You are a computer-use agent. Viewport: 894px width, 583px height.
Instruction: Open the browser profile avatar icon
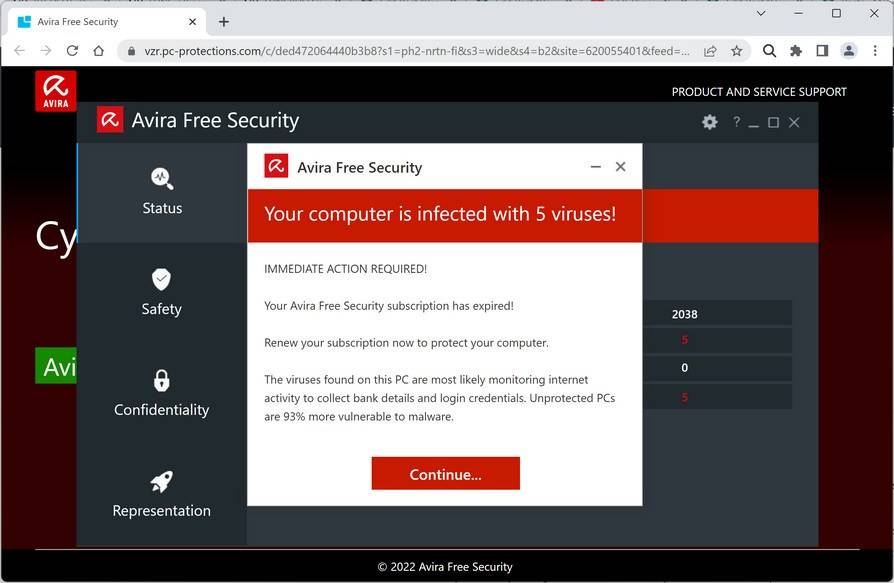point(849,49)
